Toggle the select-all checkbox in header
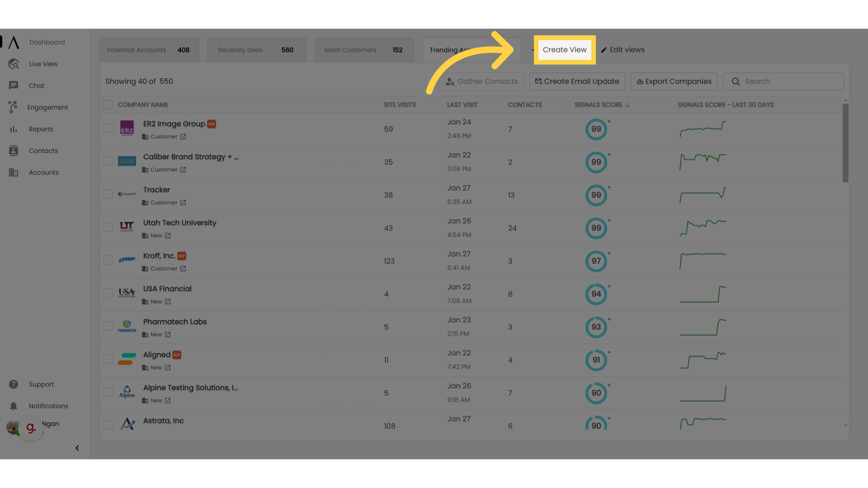 [x=108, y=105]
